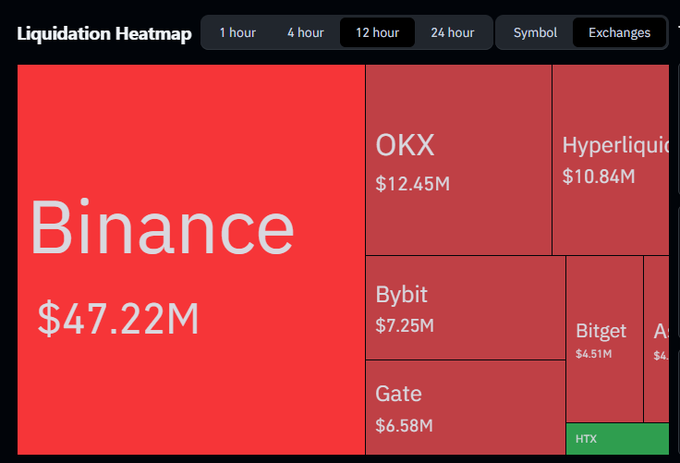Image resolution: width=680 pixels, height=463 pixels.
Task: Open the Binance heatmap tile
Action: [191, 260]
